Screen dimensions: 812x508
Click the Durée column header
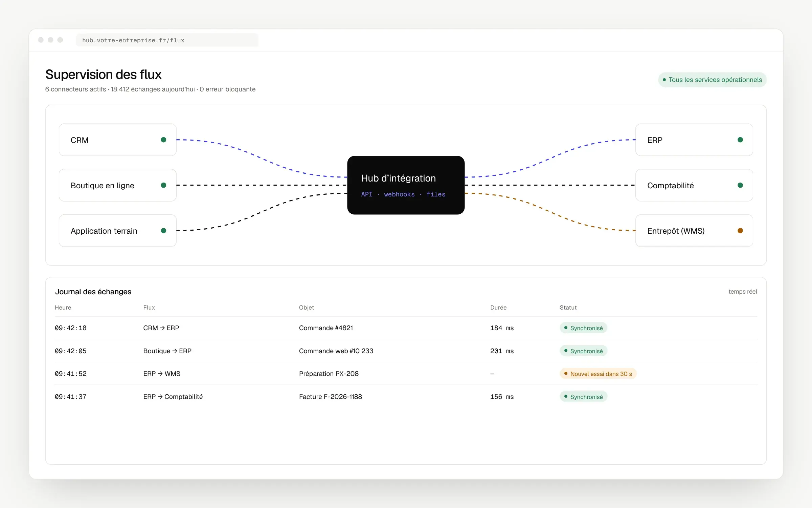pyautogui.click(x=498, y=308)
